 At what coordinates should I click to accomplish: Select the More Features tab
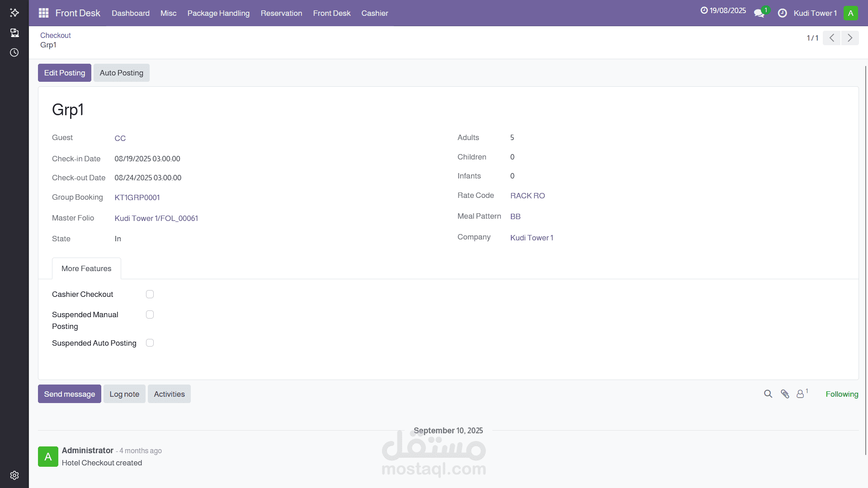(86, 268)
